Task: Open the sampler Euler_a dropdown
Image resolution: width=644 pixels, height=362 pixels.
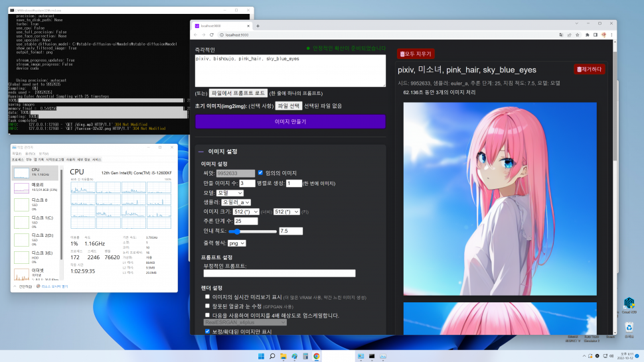Action: (x=236, y=202)
